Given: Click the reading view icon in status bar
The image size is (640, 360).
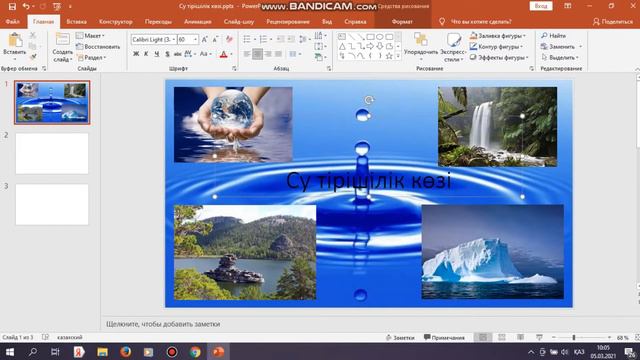Looking at the screenshot, I should 520,338.
